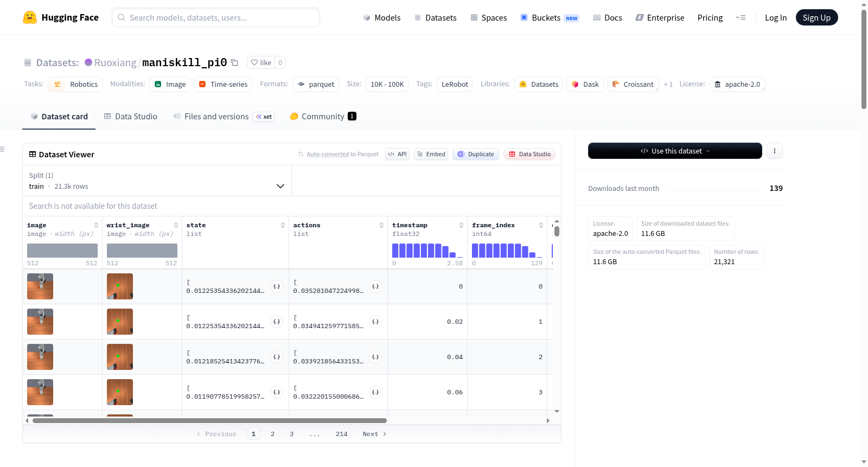Viewport: 868px width, 467px height.
Task: Expand actions JSON in row with timestamp 0.06
Action: 375,392
